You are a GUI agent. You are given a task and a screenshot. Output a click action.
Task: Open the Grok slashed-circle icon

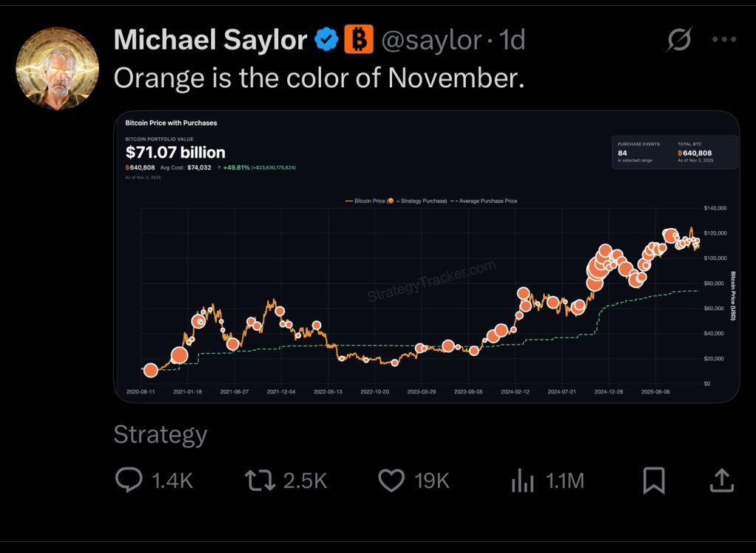tap(678, 40)
